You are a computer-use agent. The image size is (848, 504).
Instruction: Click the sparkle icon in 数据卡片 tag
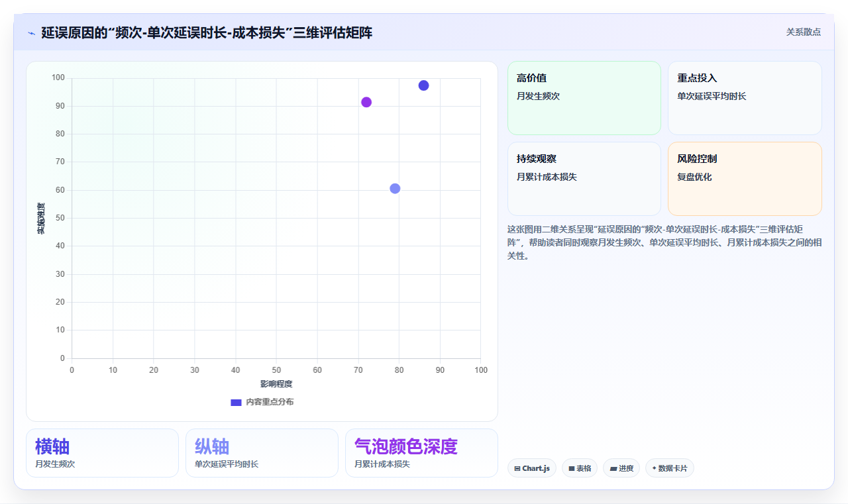click(654, 468)
